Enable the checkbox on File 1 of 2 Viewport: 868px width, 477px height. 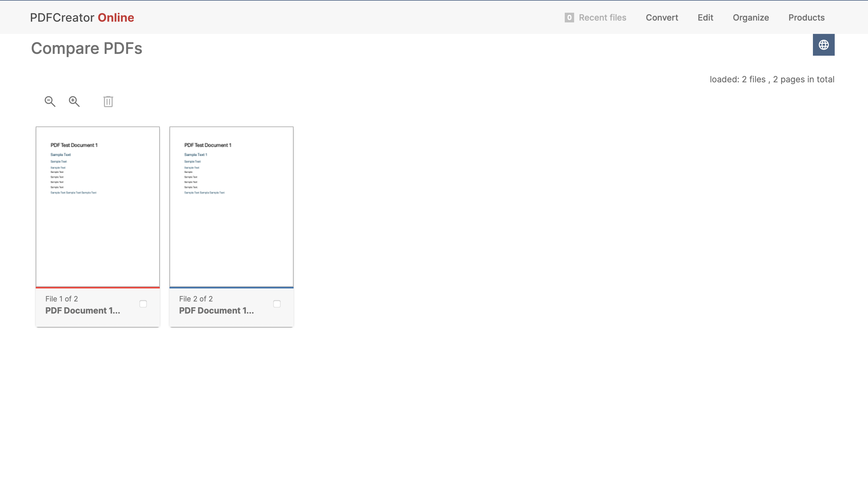(x=143, y=304)
